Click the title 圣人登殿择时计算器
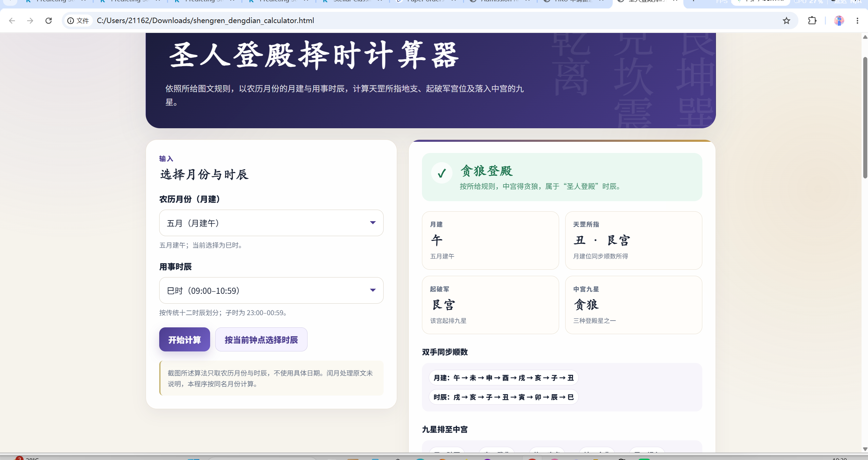 pos(314,55)
